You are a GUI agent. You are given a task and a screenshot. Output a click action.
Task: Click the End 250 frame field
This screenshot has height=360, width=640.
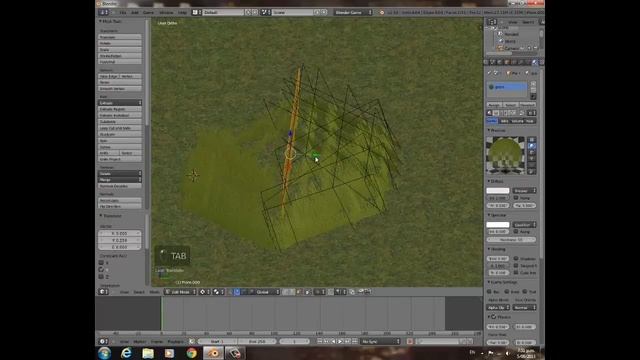257,341
